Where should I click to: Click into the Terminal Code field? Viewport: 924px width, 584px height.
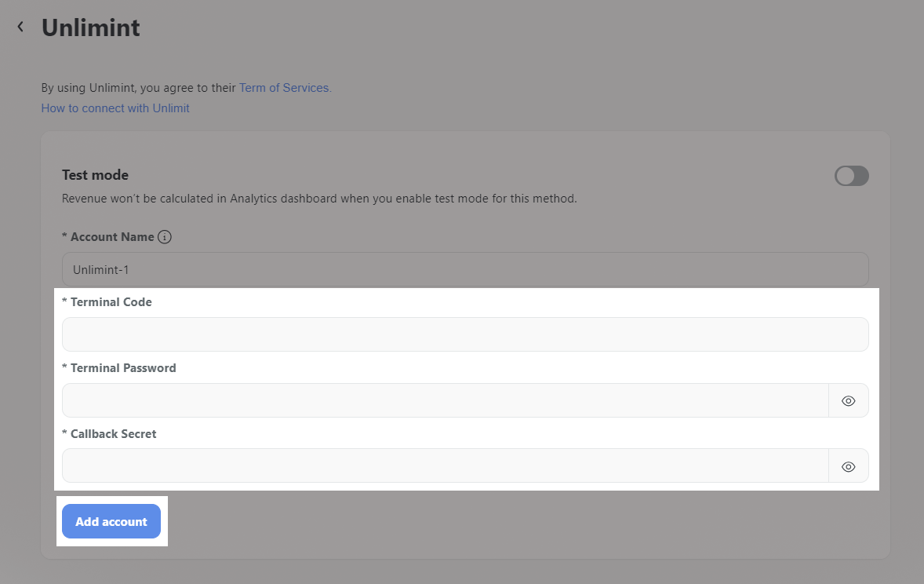[465, 334]
